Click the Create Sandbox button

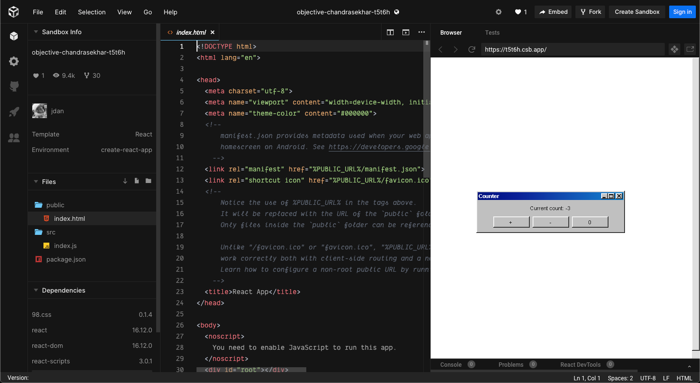tap(637, 12)
